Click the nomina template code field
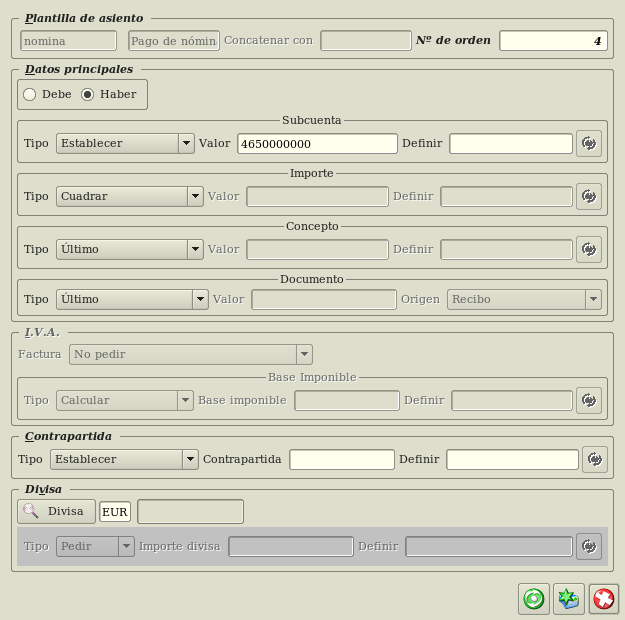Screen dimensions: 625x620 coord(69,41)
